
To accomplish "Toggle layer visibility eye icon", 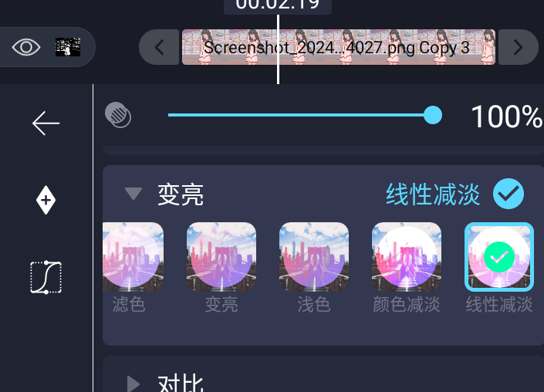I will coord(26,47).
